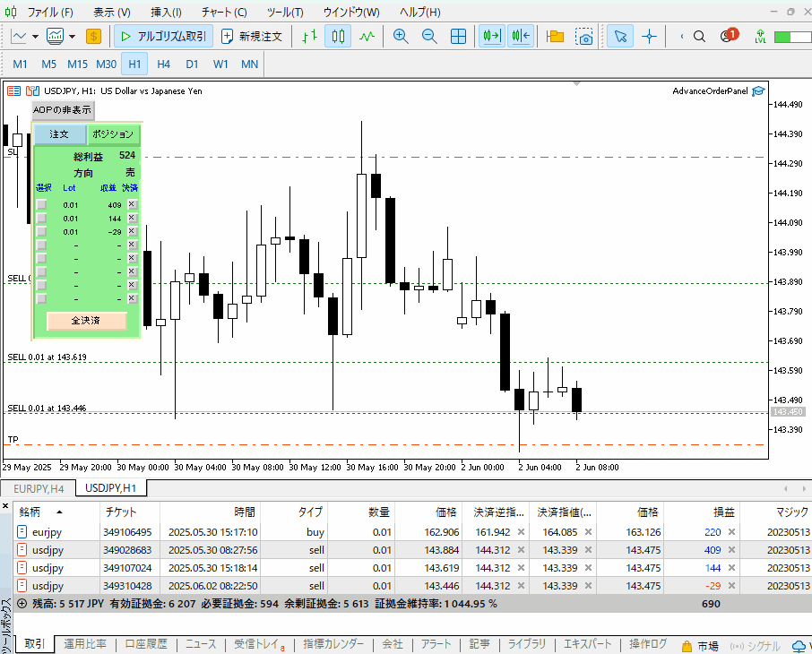Click 全決済 close all button
This screenshot has width=812, height=654.
pyautogui.click(x=86, y=321)
